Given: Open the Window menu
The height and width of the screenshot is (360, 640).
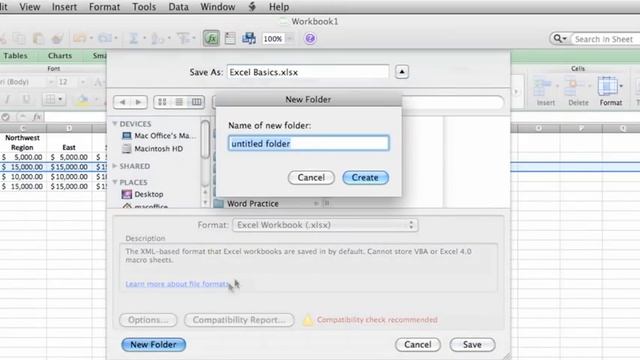Looking at the screenshot, I should point(218,7).
